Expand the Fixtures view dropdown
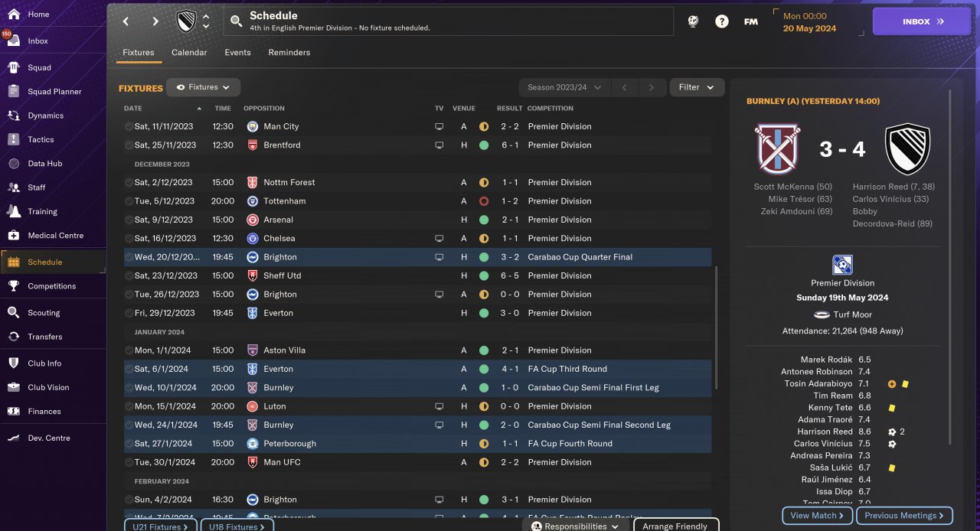This screenshot has width=980, height=531. pyautogui.click(x=204, y=87)
